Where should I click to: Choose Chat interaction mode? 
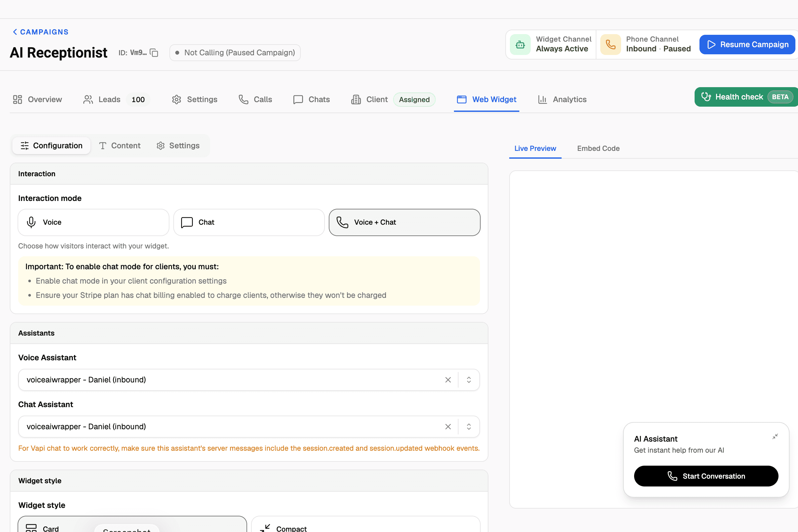[x=249, y=222]
